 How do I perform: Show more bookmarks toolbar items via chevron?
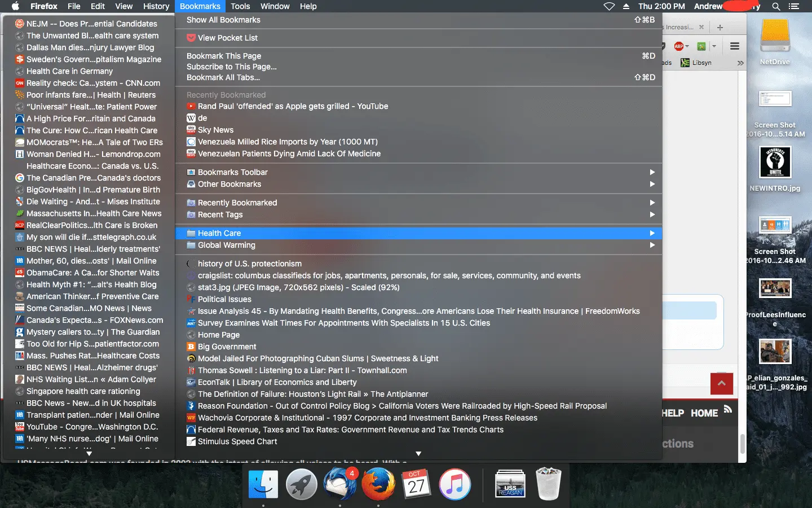tap(740, 63)
